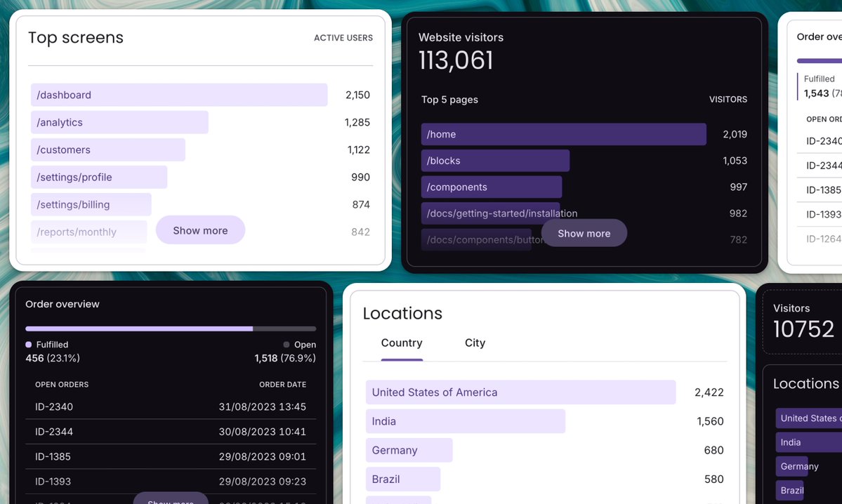Select the Germany bar in light Locations card

coord(409,451)
